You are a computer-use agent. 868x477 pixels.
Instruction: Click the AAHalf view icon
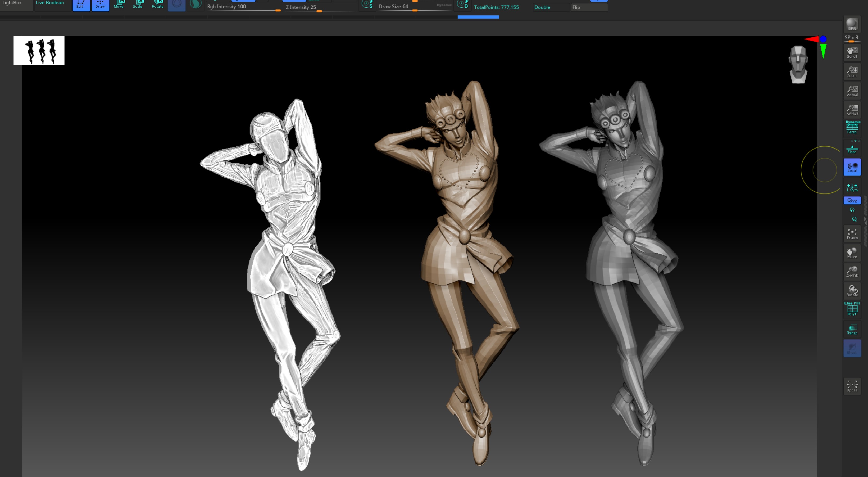coord(852,109)
